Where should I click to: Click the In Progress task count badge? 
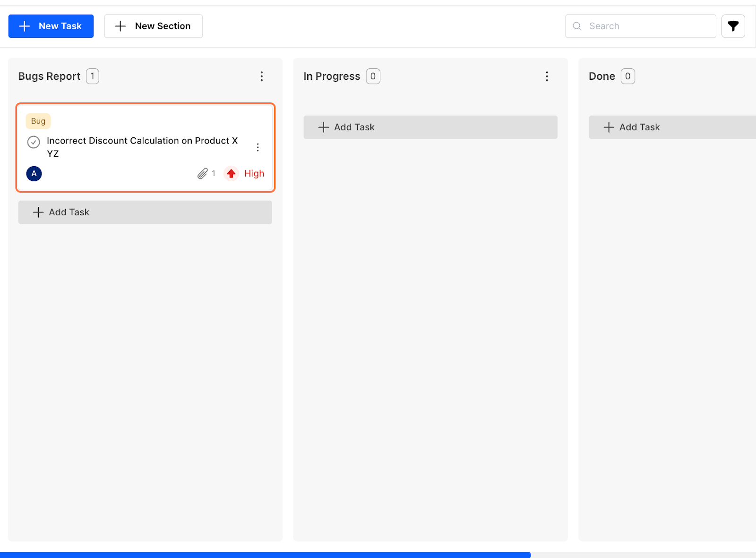tap(373, 76)
